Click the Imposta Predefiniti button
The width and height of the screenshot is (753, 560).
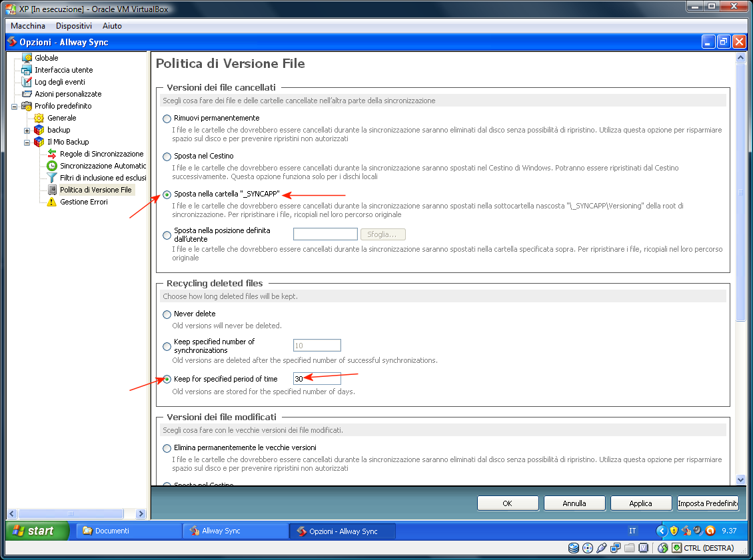coord(708,503)
